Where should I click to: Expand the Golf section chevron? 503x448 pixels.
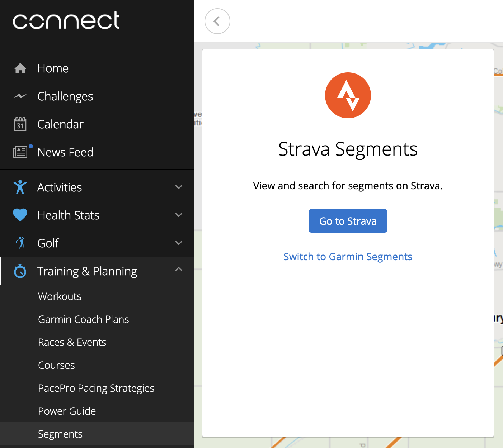(x=179, y=243)
